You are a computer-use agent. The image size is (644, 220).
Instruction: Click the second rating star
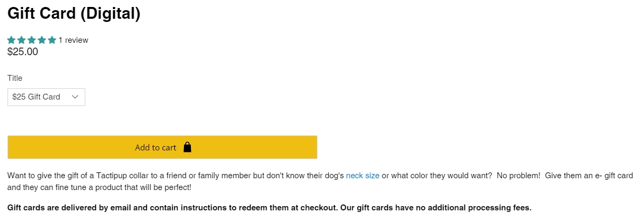click(21, 40)
